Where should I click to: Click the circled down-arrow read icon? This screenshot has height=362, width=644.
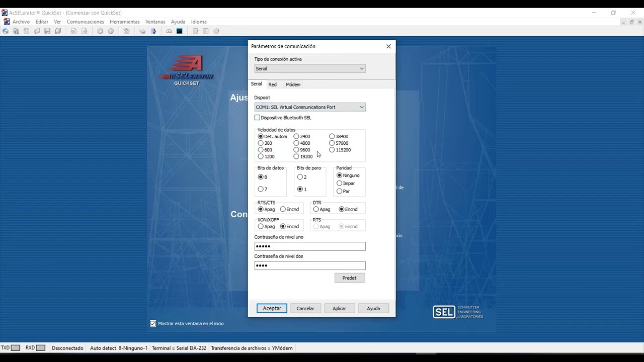tap(100, 31)
